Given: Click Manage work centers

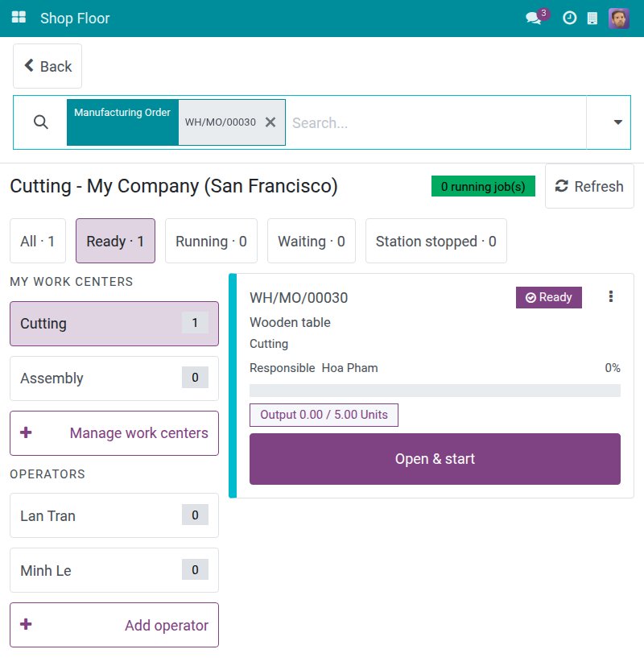Looking at the screenshot, I should (114, 433).
